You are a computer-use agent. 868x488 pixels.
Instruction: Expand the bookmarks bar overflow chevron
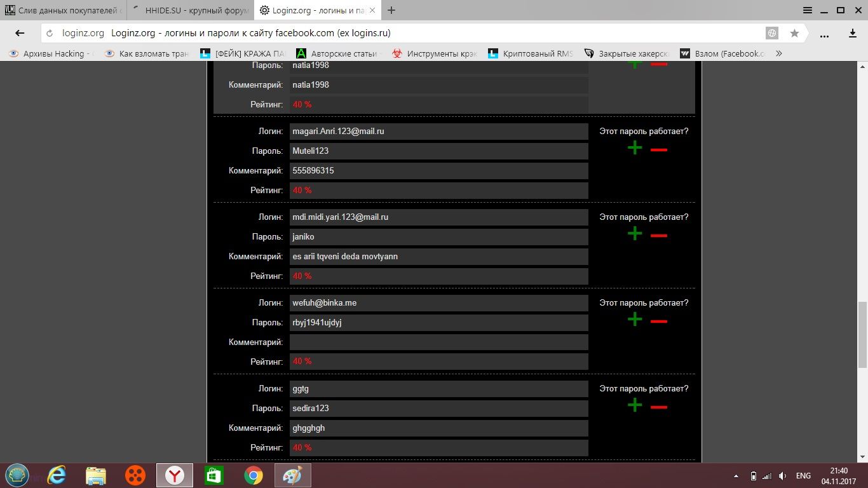(779, 54)
